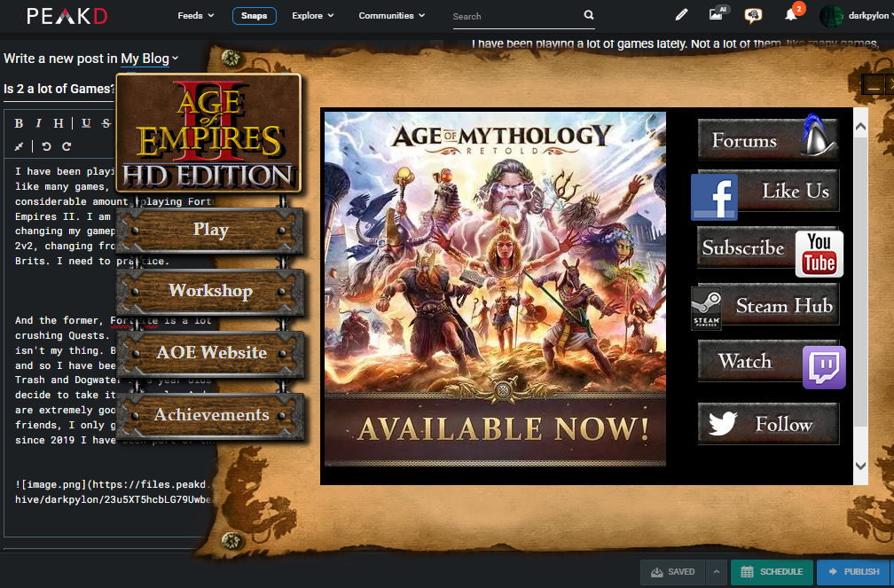Expand the saved drafts chevron

pyautogui.click(x=716, y=572)
